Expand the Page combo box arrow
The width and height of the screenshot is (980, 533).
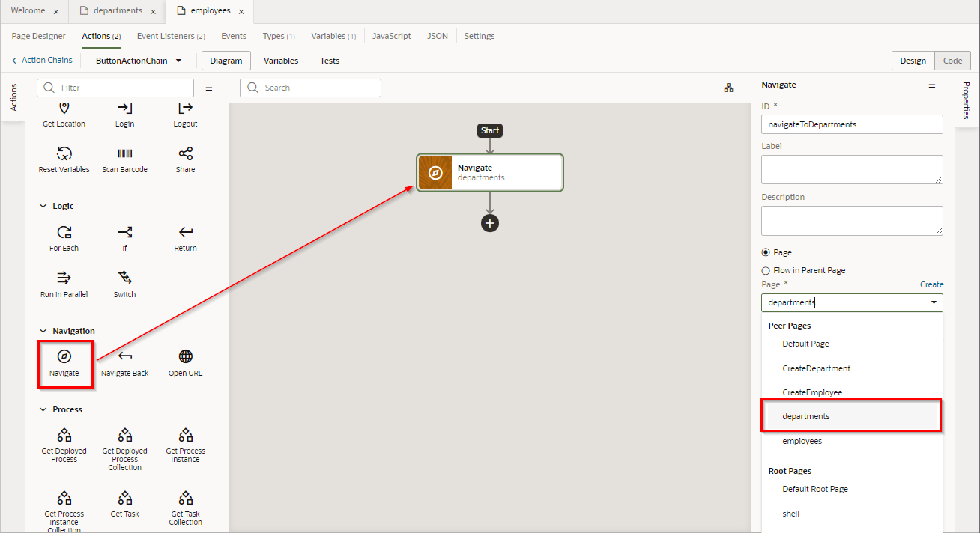click(x=934, y=302)
